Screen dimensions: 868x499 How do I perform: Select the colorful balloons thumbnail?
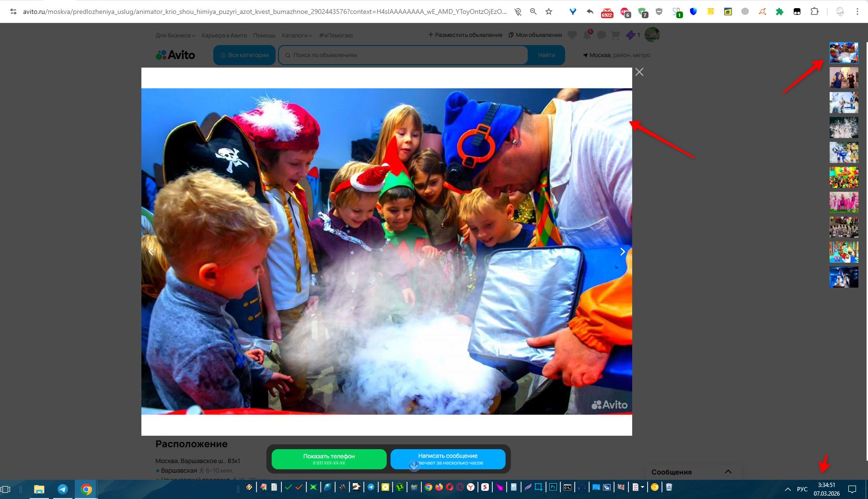click(844, 177)
